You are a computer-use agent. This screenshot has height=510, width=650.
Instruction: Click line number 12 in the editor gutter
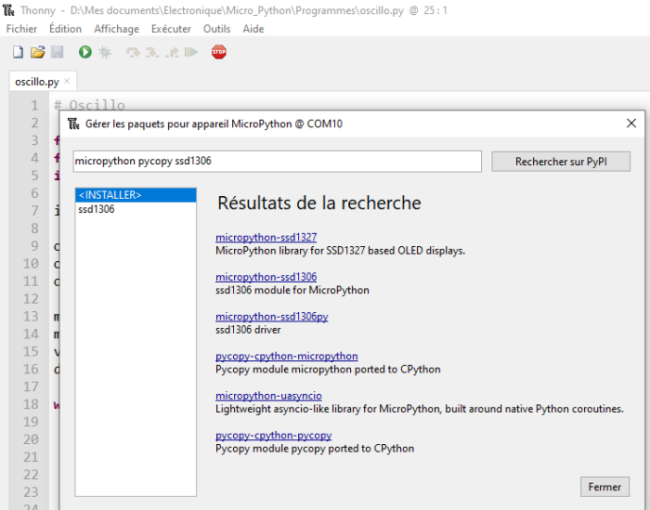[31, 299]
